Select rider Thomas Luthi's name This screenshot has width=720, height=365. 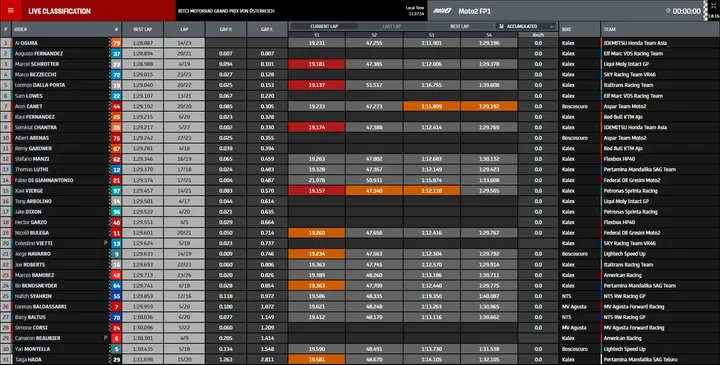(x=32, y=169)
